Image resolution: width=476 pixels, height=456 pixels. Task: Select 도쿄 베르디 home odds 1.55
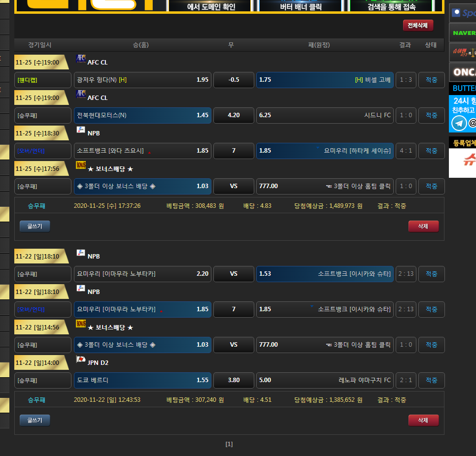[x=142, y=380]
